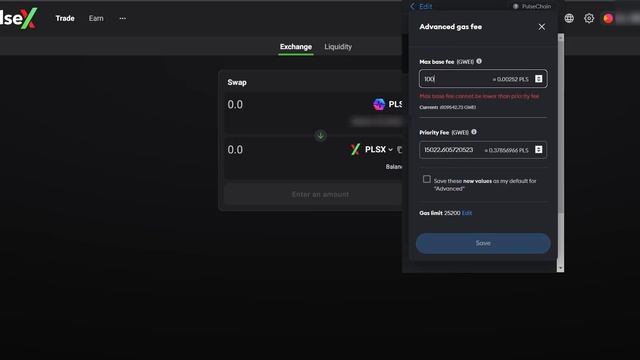Click the popup scrollbar down arrow
Screen dimensions: 640x360
pos(560,268)
